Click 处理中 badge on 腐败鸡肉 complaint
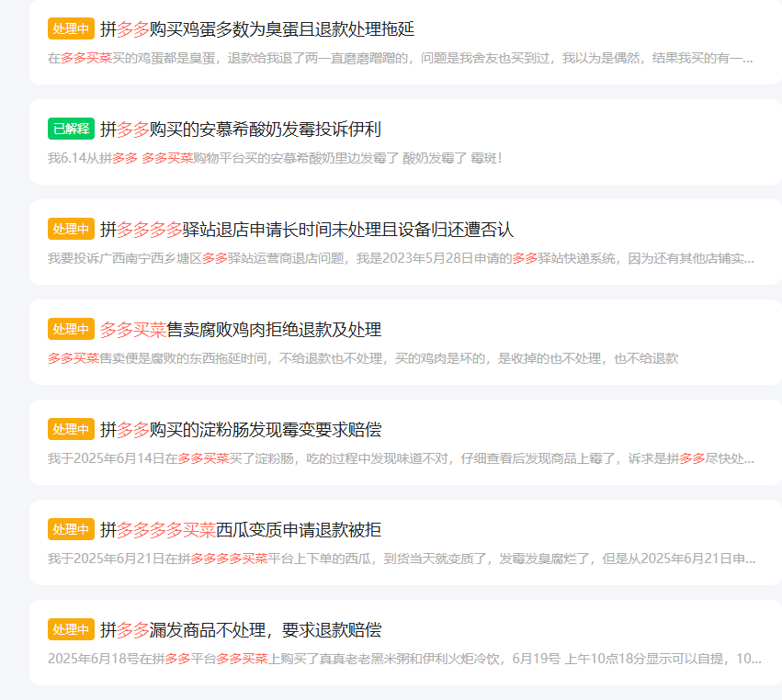 pos(71,329)
